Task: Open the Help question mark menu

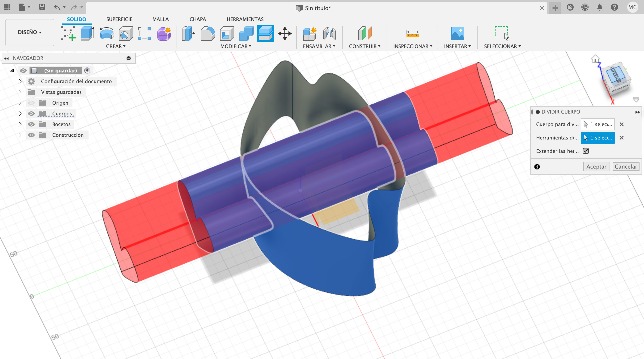Action: click(614, 7)
